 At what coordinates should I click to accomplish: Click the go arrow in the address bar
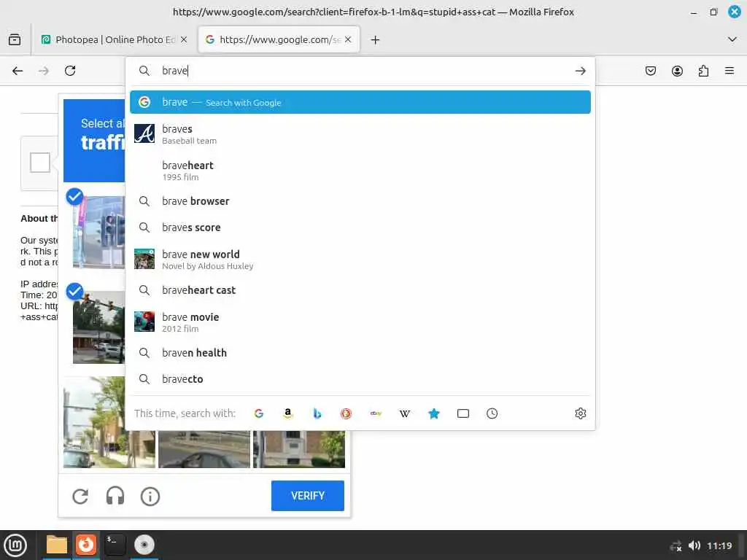click(580, 71)
